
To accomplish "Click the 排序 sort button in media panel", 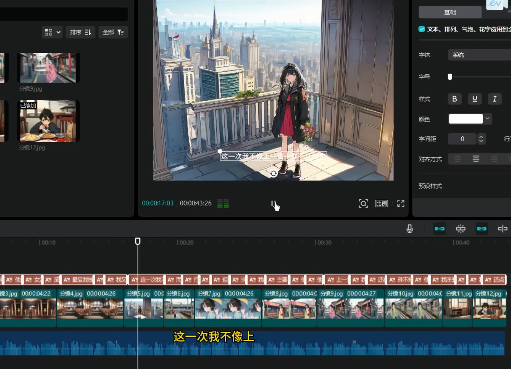I will (x=80, y=32).
